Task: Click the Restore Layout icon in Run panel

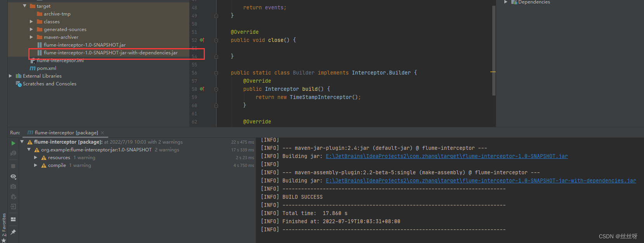Action: (13, 219)
